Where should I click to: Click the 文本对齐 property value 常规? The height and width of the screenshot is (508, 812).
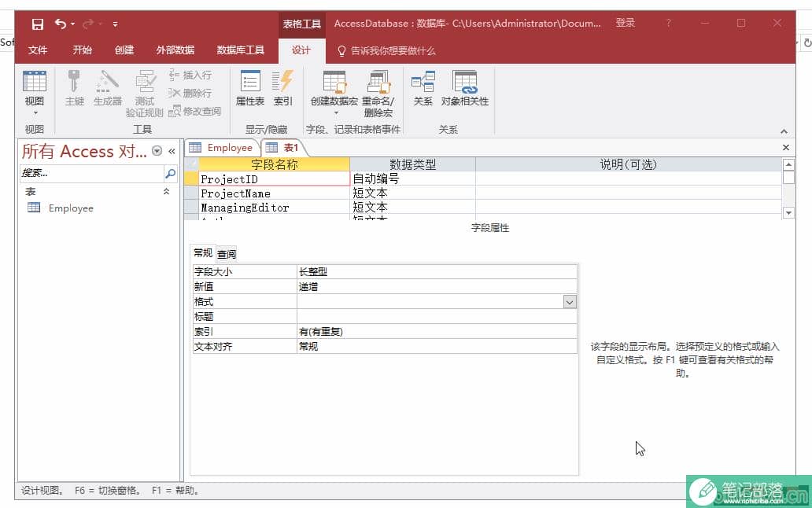437,347
